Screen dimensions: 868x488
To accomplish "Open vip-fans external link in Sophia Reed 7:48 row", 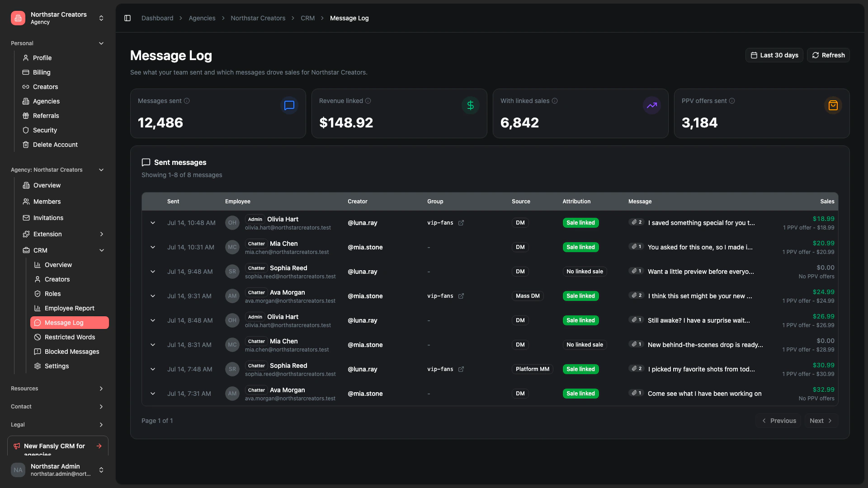I will click(x=461, y=369).
